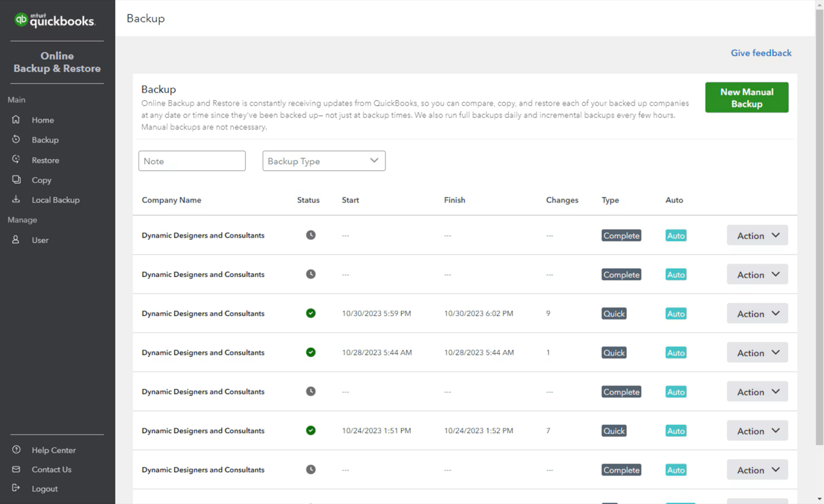Expand the Action dropdown on the first row
This screenshot has width=824, height=504.
(x=757, y=235)
